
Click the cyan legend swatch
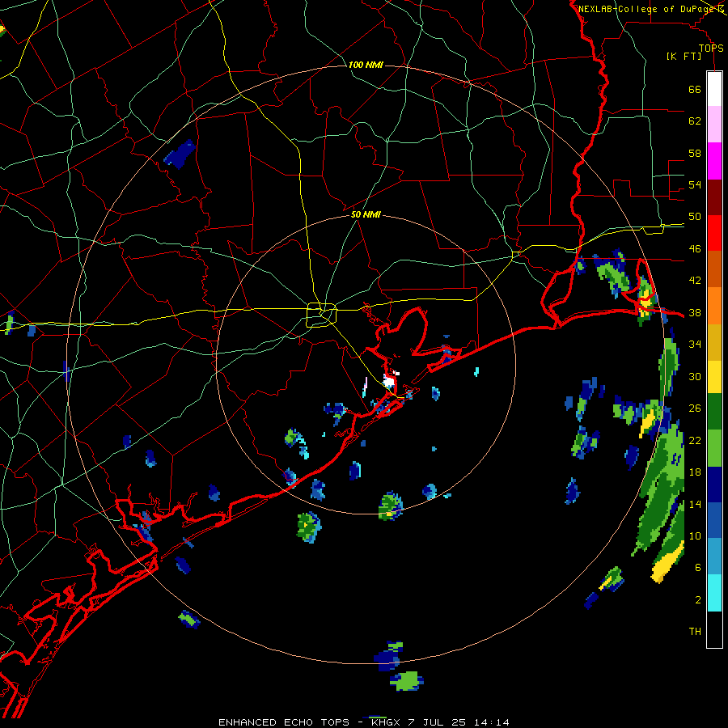coord(714,593)
